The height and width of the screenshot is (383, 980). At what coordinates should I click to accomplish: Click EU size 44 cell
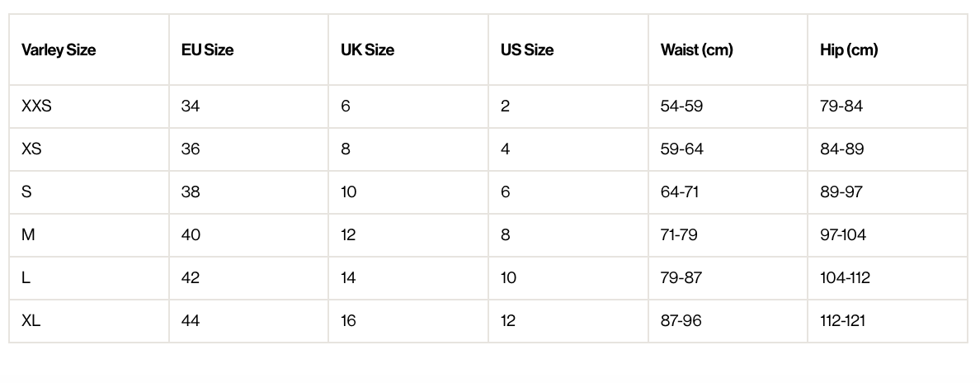click(x=191, y=321)
